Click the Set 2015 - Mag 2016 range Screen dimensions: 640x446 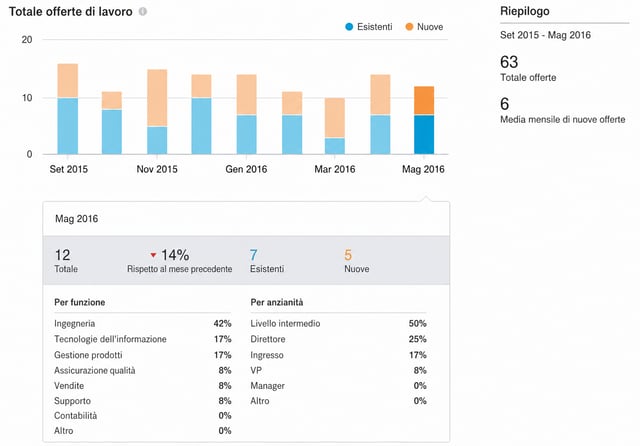click(545, 35)
